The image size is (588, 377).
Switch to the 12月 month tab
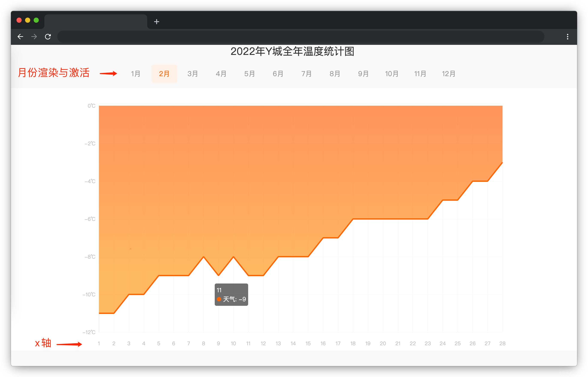pyautogui.click(x=449, y=74)
